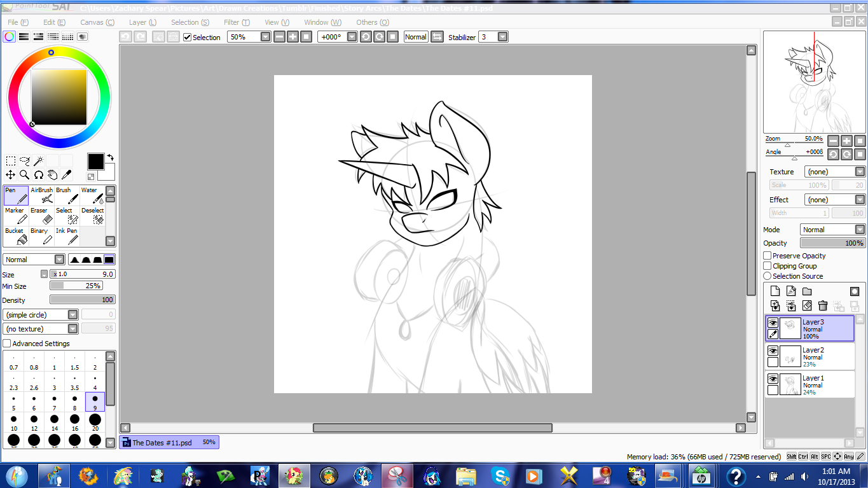This screenshot has width=868, height=488.
Task: Open Skype from the taskbar
Action: pos(501,475)
